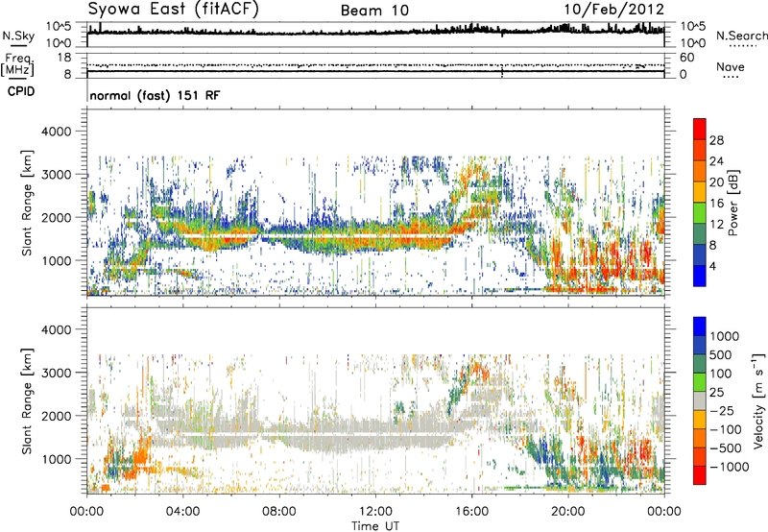Click the "4" Power colorbar tick label
The height and width of the screenshot is (532, 768).
713,266
